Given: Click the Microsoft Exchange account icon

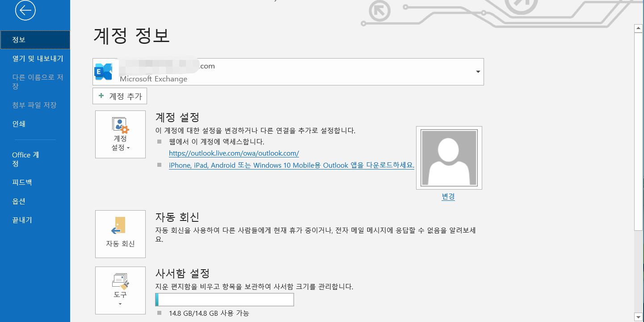Looking at the screenshot, I should [104, 71].
